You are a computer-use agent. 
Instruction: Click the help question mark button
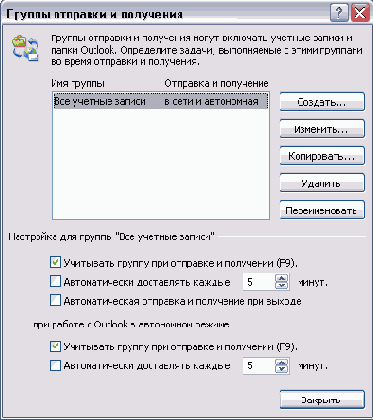tap(339, 13)
